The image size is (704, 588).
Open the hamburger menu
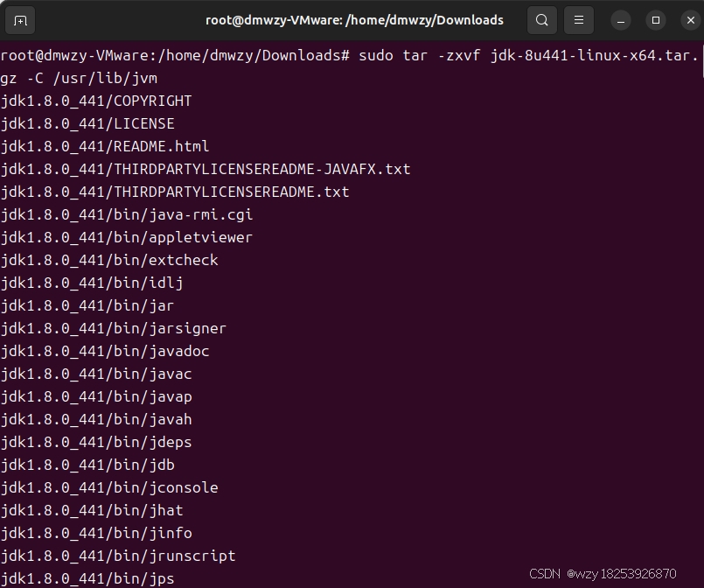point(578,19)
